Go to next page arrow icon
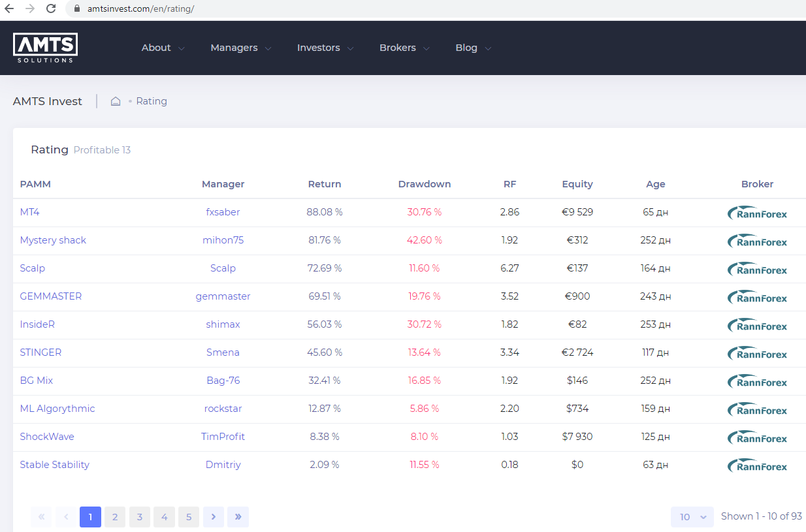Viewport: 806px width, 532px height. click(213, 517)
